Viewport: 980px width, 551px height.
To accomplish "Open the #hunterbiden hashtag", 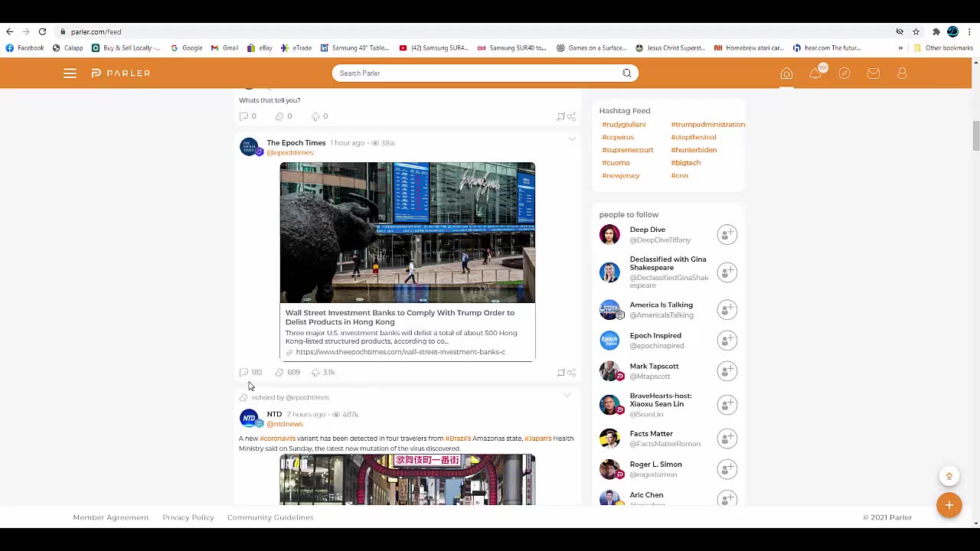I will (694, 150).
